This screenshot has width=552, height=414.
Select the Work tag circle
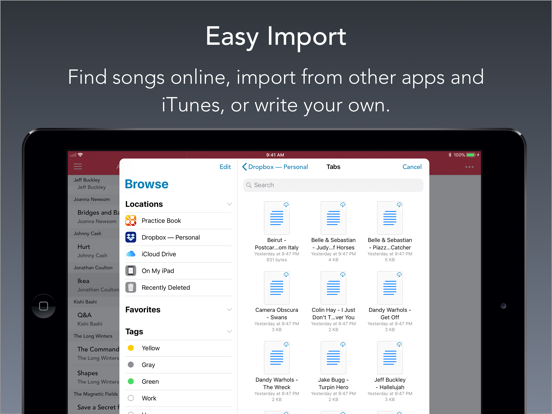[131, 398]
